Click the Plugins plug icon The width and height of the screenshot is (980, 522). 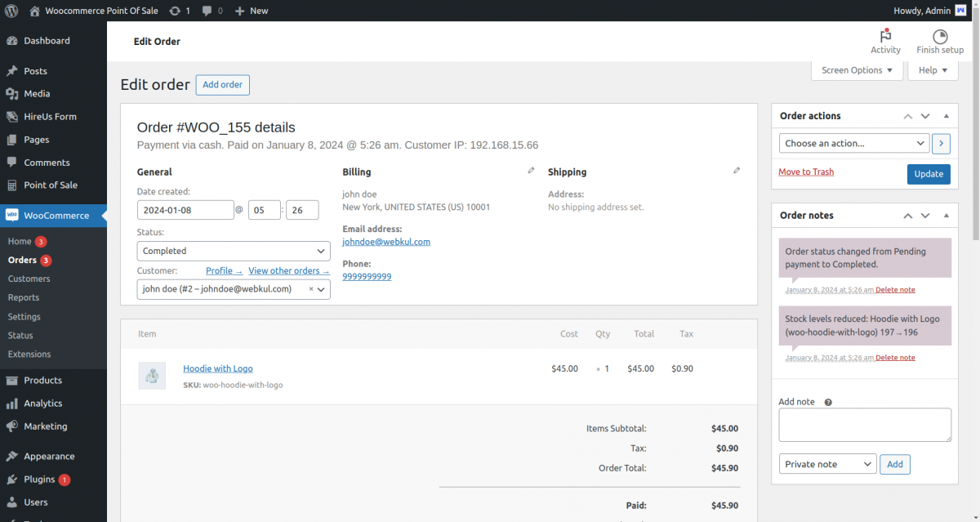(x=12, y=480)
